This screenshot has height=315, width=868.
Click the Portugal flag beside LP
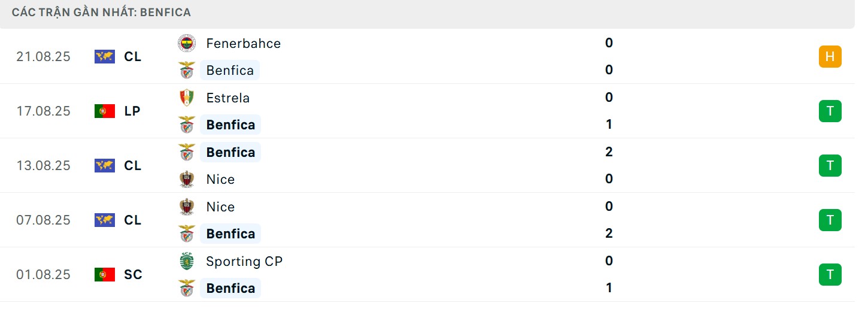(x=105, y=111)
